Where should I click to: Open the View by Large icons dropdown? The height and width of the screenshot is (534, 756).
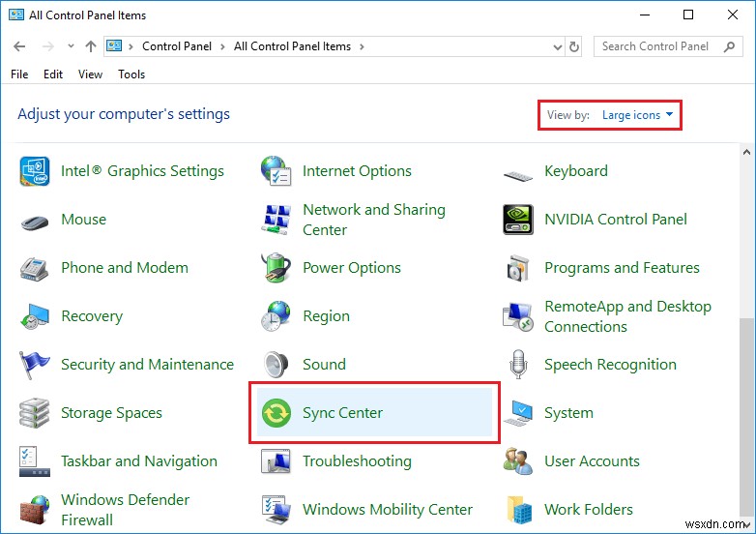[x=637, y=115]
